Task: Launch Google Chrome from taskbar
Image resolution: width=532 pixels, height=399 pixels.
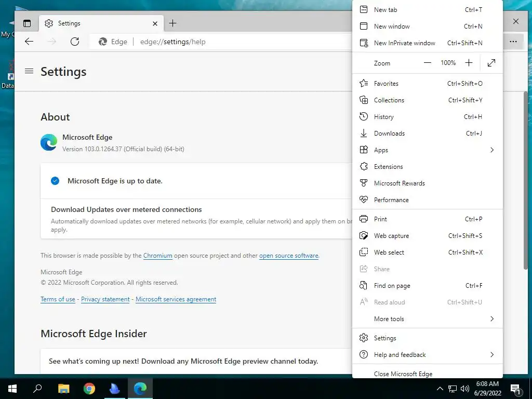Action: coord(89,389)
